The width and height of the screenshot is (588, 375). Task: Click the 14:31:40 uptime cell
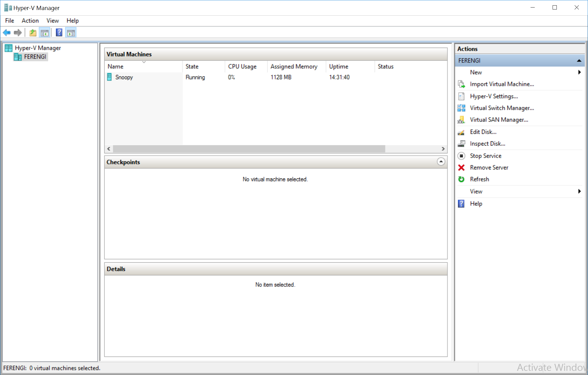point(339,77)
